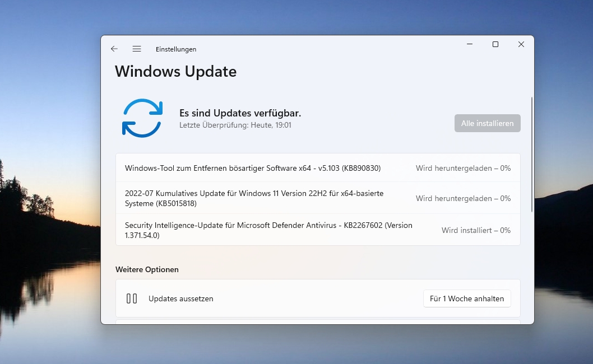The image size is (593, 364).
Task: Click download status of KB890830 update
Action: (464, 168)
